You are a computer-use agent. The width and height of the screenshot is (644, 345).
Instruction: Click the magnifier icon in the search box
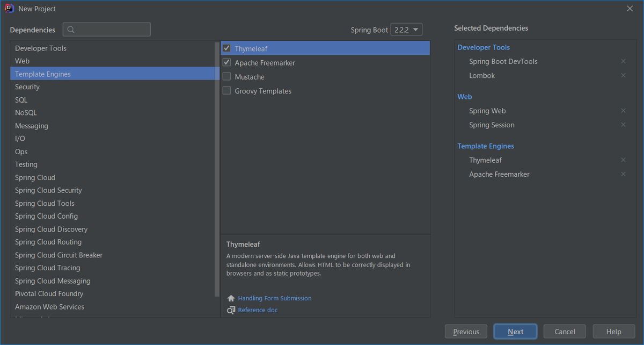[x=71, y=30]
